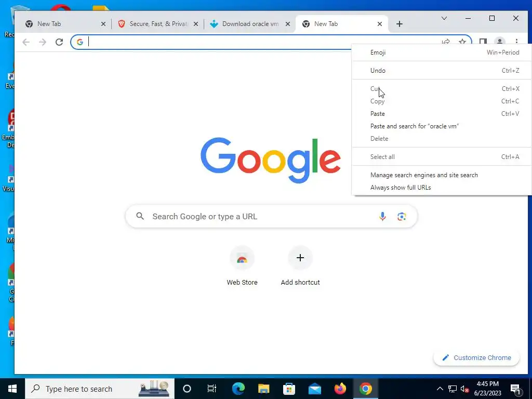The image size is (532, 399).
Task: Open Task View on the taskbar
Action: pos(212,389)
